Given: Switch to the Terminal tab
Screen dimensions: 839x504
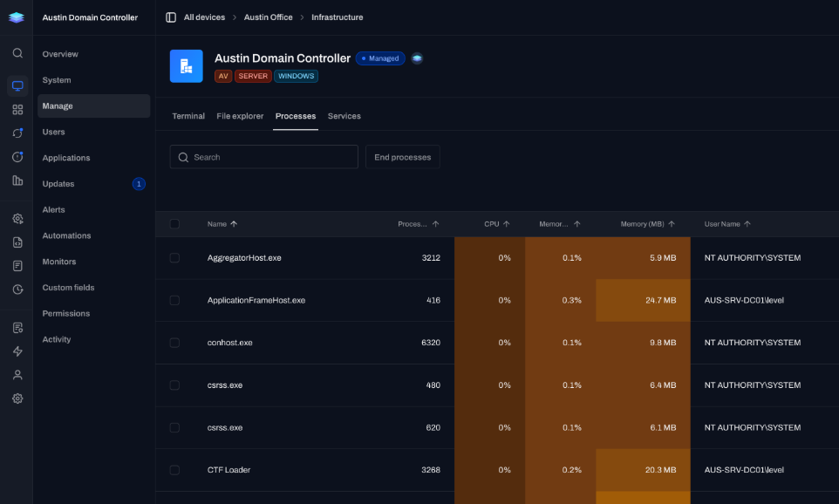Looking at the screenshot, I should (x=188, y=116).
